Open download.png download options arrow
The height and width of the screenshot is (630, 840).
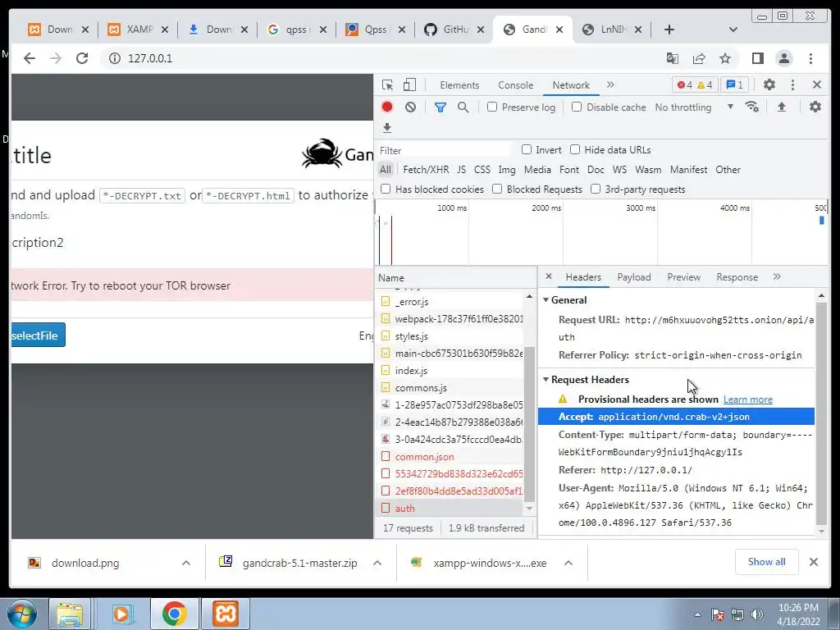(186, 563)
